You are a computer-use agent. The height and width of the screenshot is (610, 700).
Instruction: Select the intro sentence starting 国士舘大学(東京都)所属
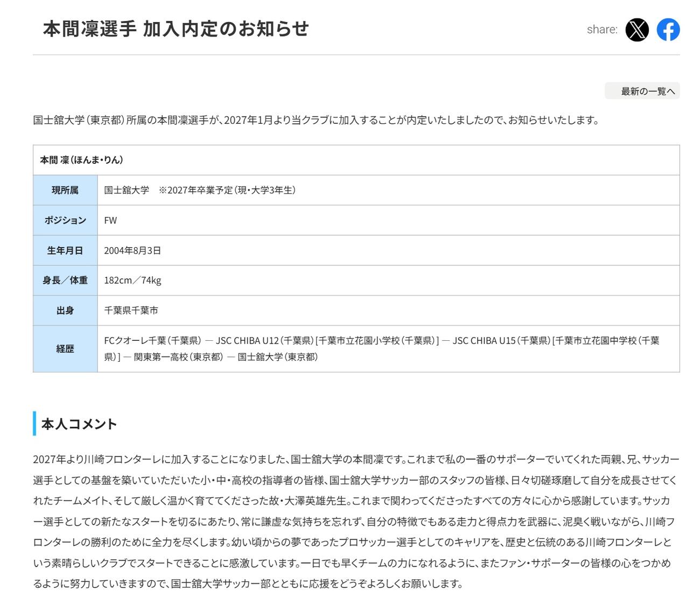(x=316, y=120)
